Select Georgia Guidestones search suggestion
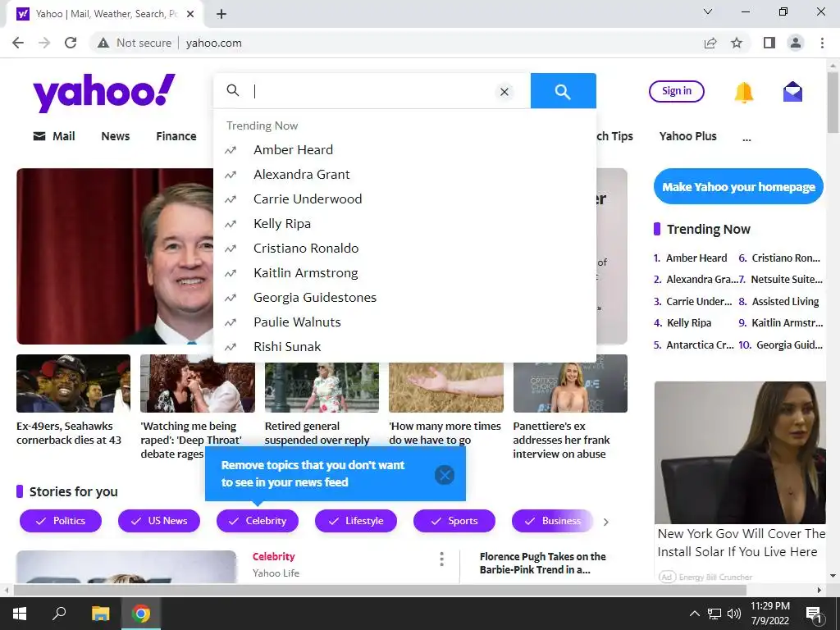Screen dimensions: 840x630 (x=404, y=298)
